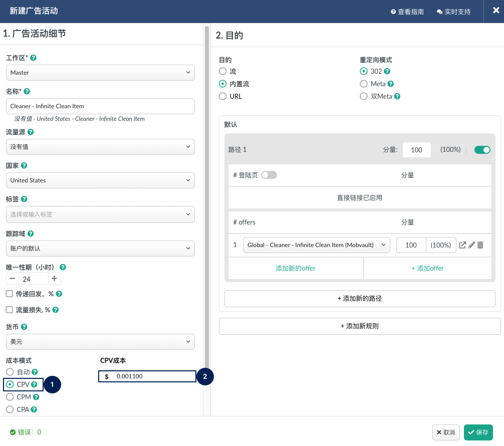This screenshot has height=446, width=504.
Task: Open 货币 美元 dropdown
Action: [x=100, y=342]
